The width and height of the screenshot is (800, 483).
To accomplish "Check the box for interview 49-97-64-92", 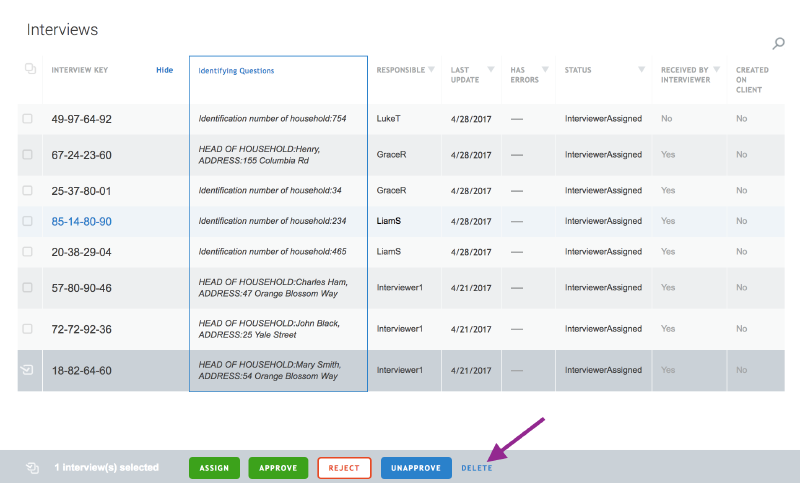I will [x=27, y=119].
